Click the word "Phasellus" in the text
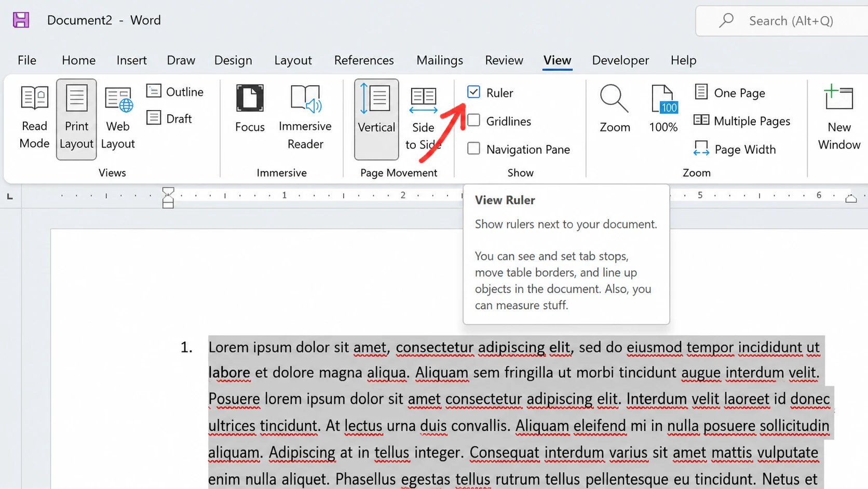 [x=365, y=479]
